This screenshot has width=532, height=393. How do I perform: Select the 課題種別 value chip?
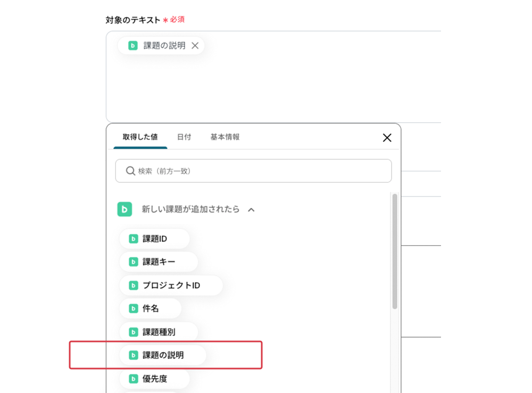click(x=159, y=332)
